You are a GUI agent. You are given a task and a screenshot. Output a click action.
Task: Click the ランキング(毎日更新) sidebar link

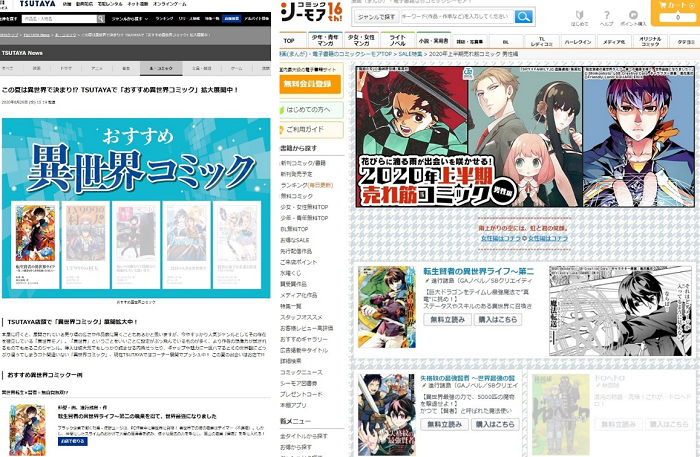[x=307, y=185]
